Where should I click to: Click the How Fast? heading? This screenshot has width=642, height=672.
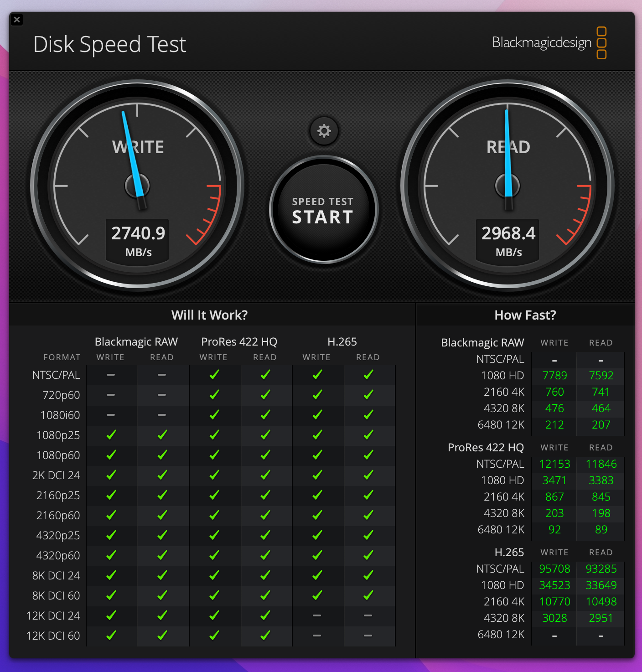pyautogui.click(x=525, y=315)
